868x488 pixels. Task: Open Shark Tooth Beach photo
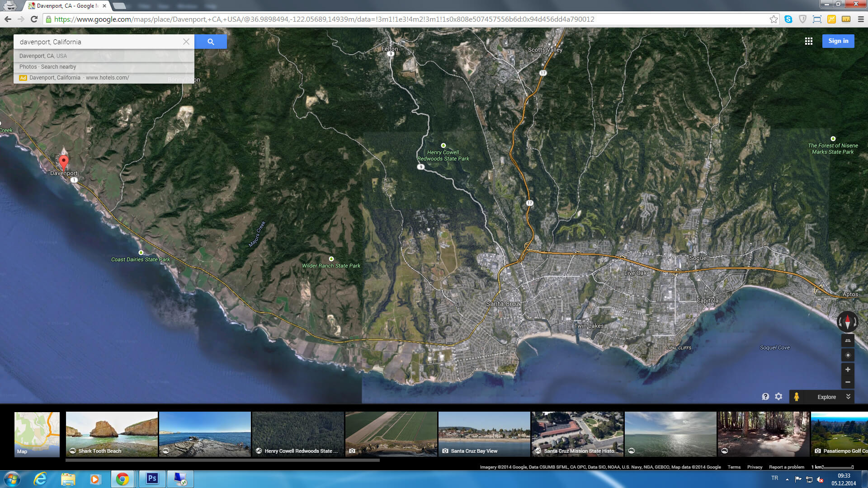112,434
